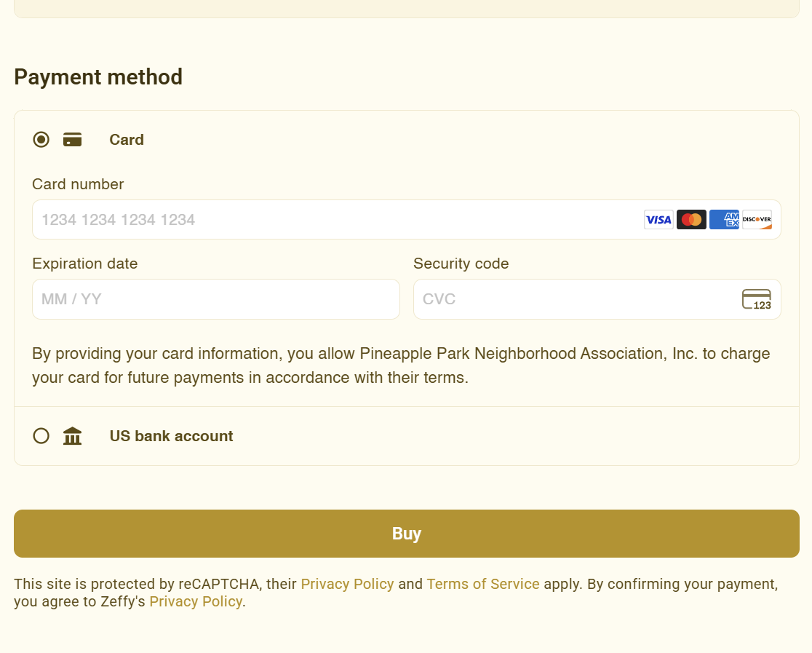812x653 pixels.
Task: Click the bank building icon
Action: click(72, 436)
